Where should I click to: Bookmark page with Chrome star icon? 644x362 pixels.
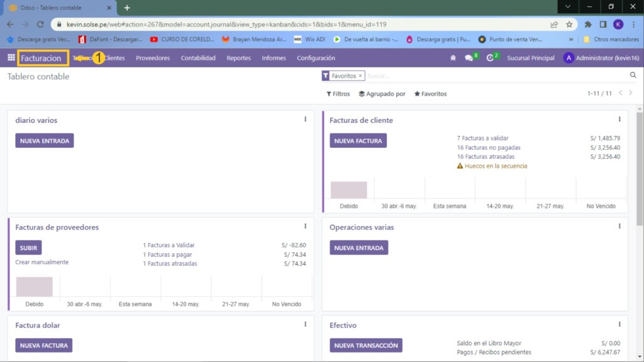tap(569, 25)
